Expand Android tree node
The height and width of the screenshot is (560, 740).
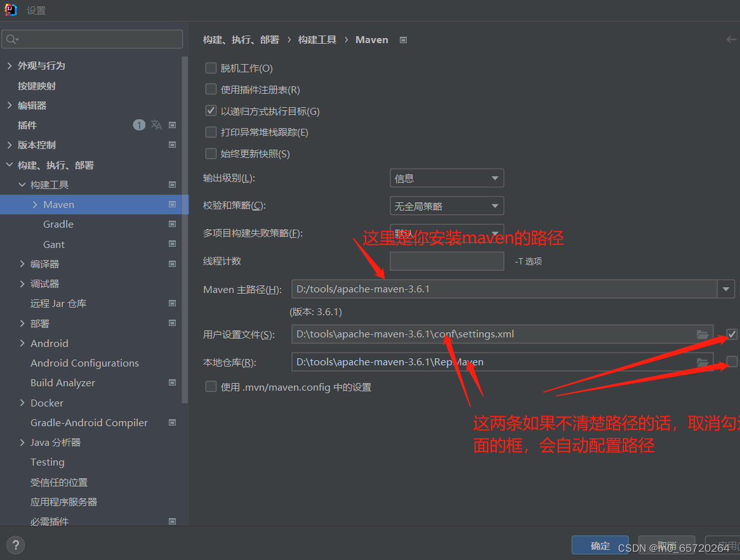[x=22, y=343]
